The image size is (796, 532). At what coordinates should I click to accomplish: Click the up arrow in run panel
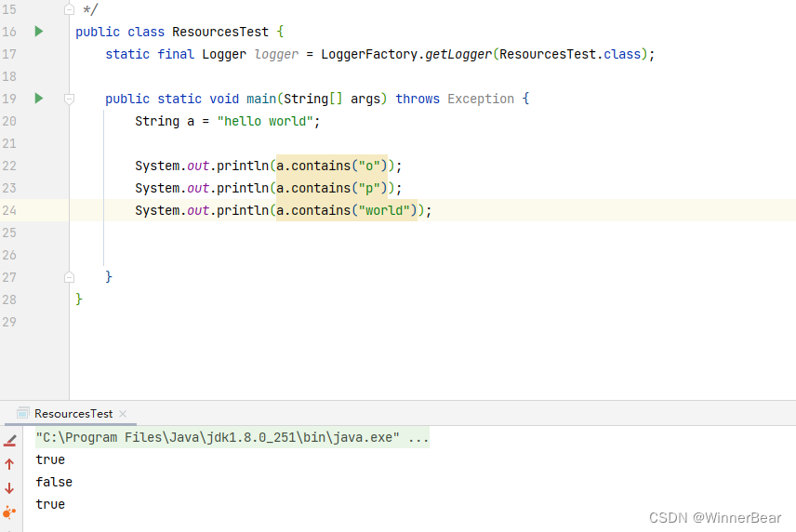coord(9,464)
